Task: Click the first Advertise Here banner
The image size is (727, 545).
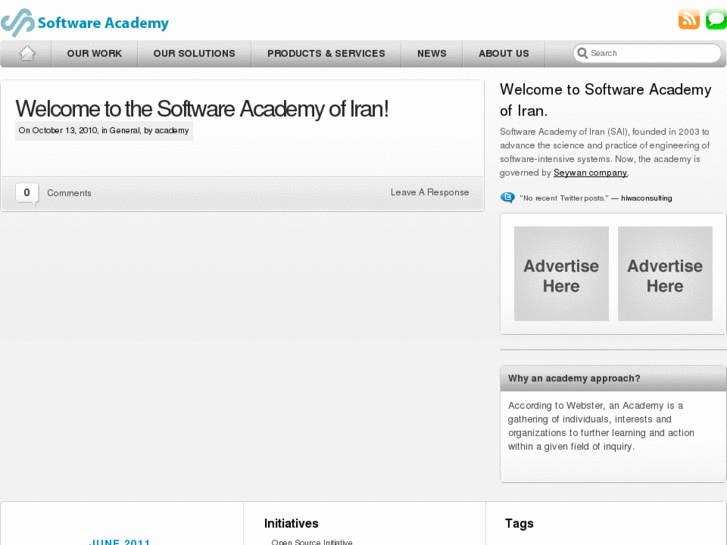Action: [561, 274]
